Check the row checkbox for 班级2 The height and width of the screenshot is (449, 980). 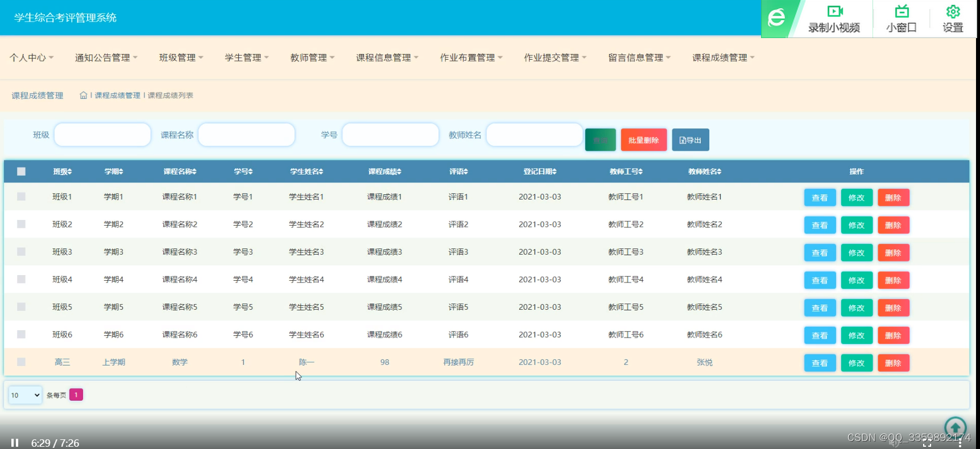pos(21,224)
